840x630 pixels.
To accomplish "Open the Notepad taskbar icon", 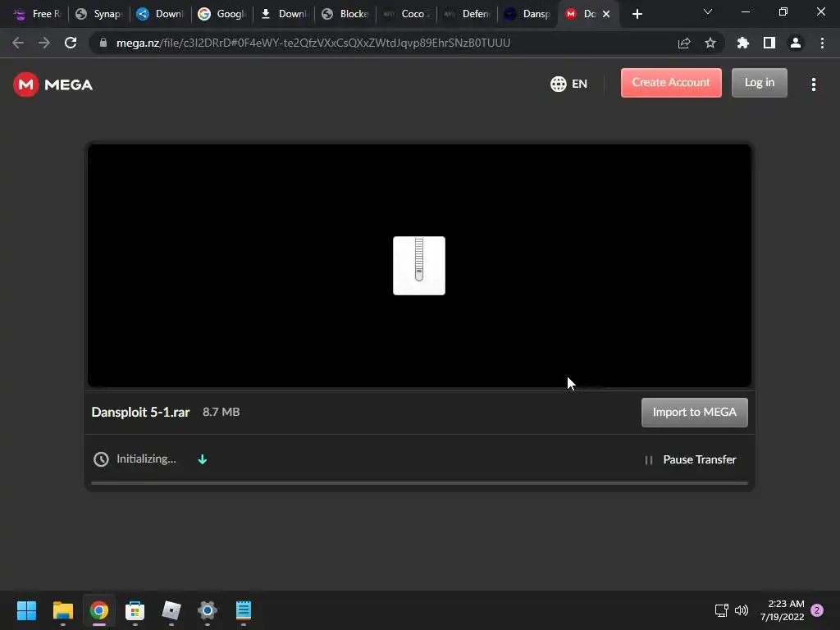I will (243, 610).
